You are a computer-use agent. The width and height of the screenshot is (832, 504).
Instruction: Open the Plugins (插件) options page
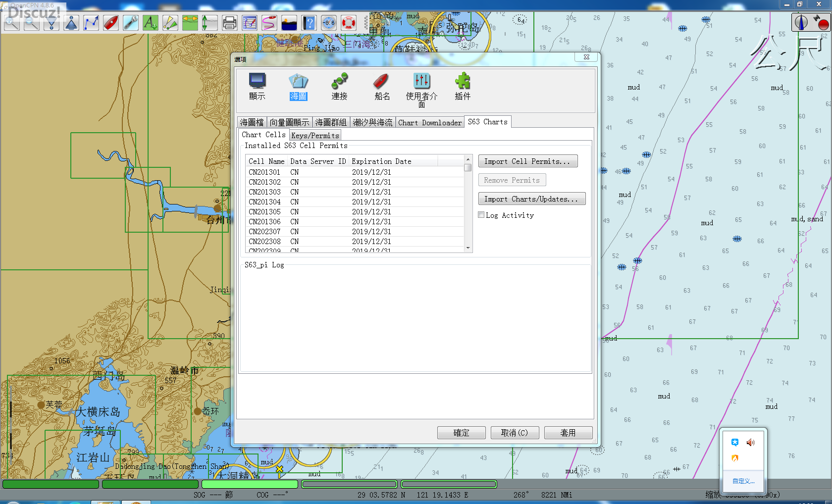coord(463,87)
